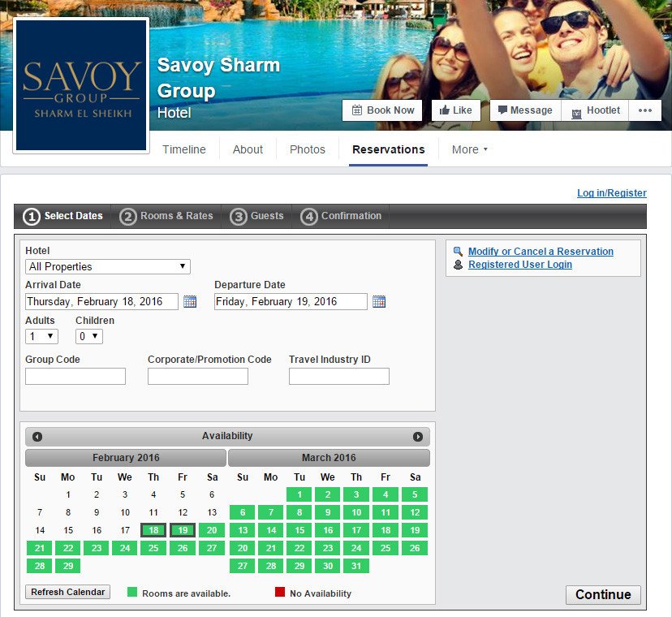Click the Refresh Calendar button
672x617 pixels.
tap(67, 592)
